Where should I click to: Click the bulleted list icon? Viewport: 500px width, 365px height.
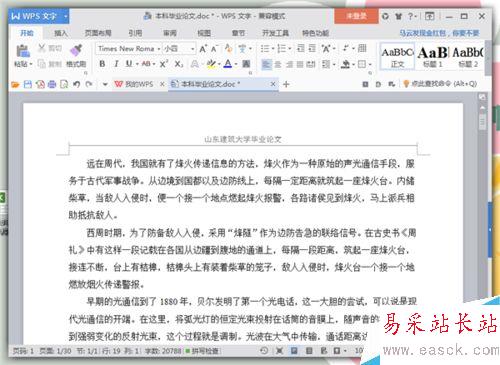(x=265, y=49)
